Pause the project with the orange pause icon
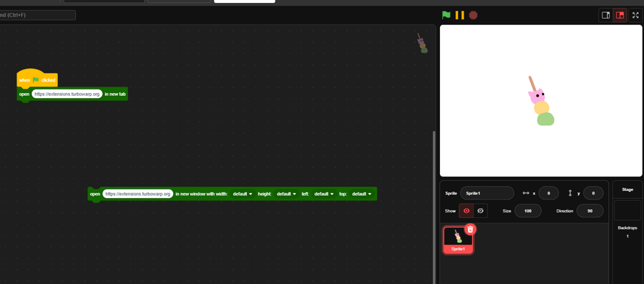Image resolution: width=644 pixels, height=284 pixels. 459,15
